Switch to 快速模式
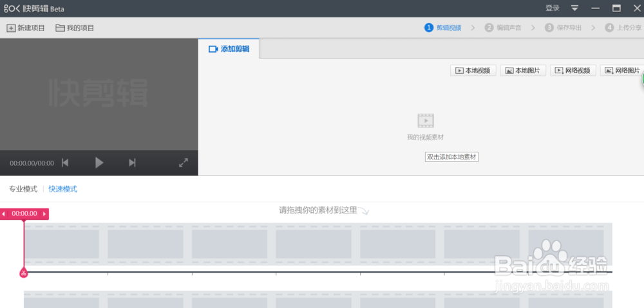Viewport: 644px width, 308px height. (x=63, y=189)
